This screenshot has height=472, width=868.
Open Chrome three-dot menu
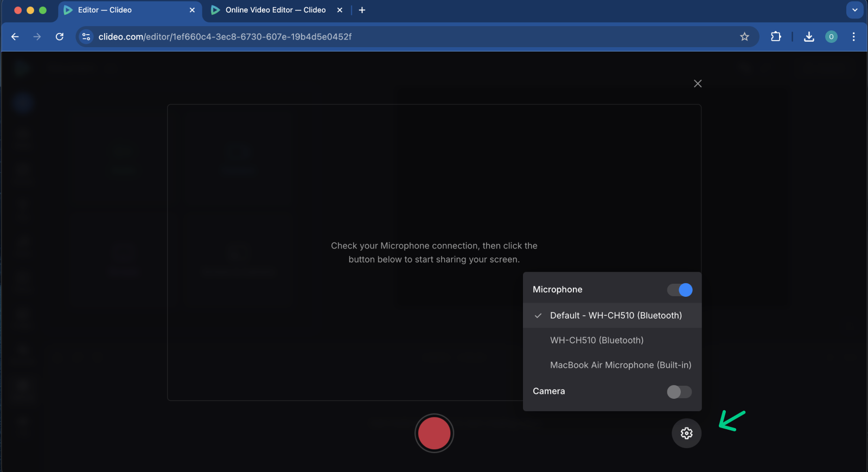[854, 37]
